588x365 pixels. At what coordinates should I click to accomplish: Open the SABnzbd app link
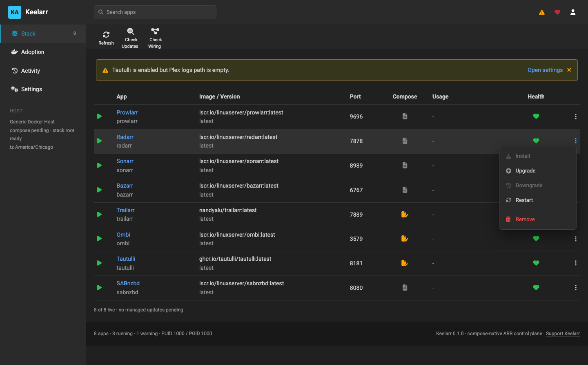128,283
